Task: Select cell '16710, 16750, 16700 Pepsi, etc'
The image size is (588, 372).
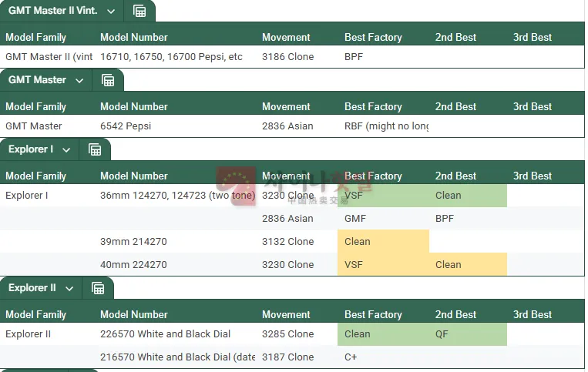Action: (171, 57)
